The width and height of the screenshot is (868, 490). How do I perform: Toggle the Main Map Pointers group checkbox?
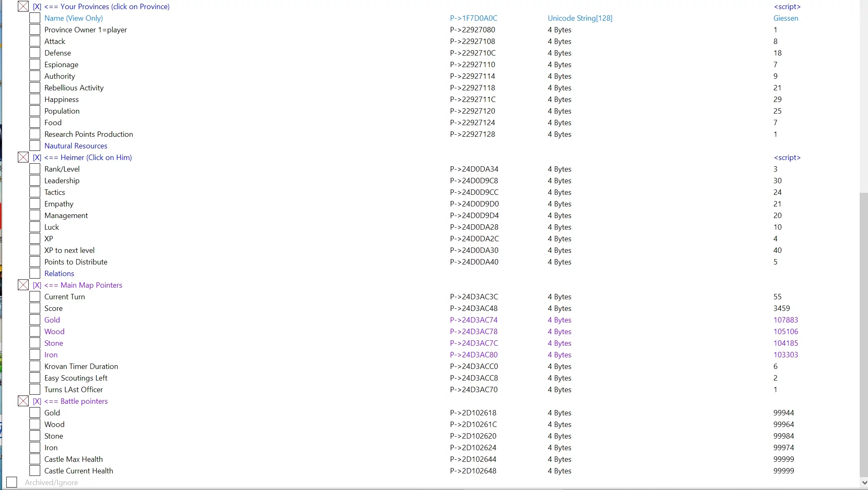coord(23,285)
